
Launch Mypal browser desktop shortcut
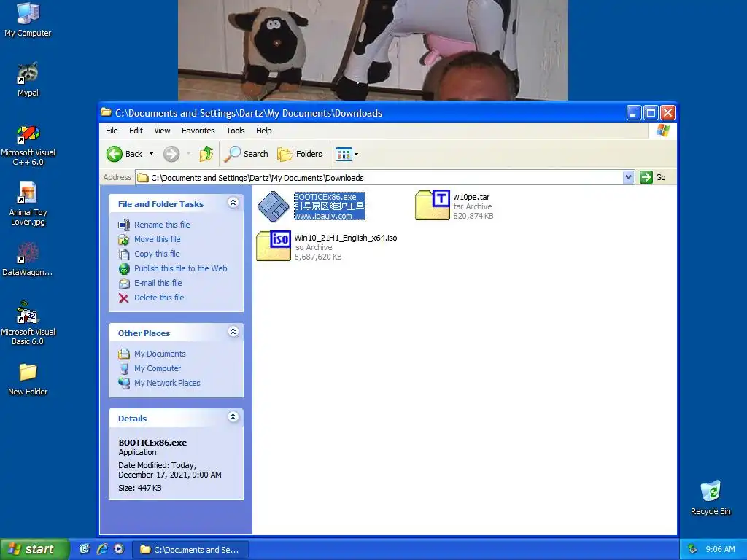(28, 79)
